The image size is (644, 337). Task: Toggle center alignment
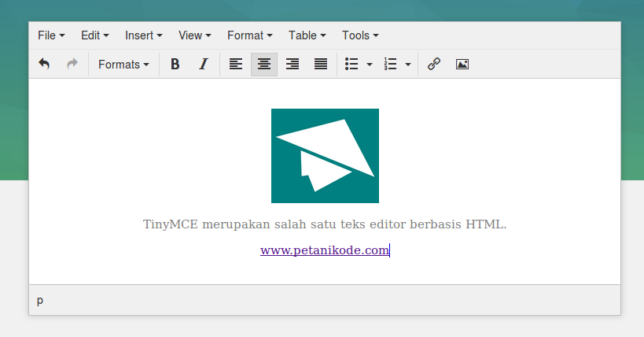pos(264,65)
